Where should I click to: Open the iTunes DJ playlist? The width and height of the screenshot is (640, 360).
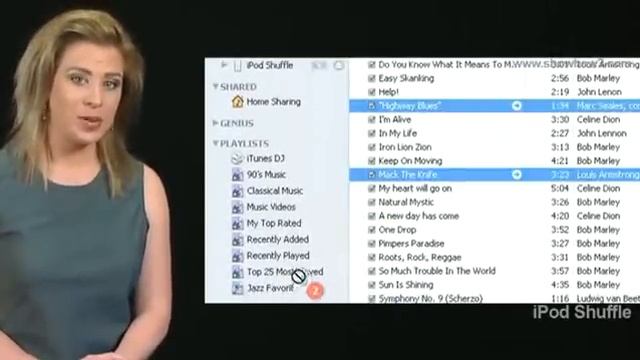pyautogui.click(x=265, y=158)
